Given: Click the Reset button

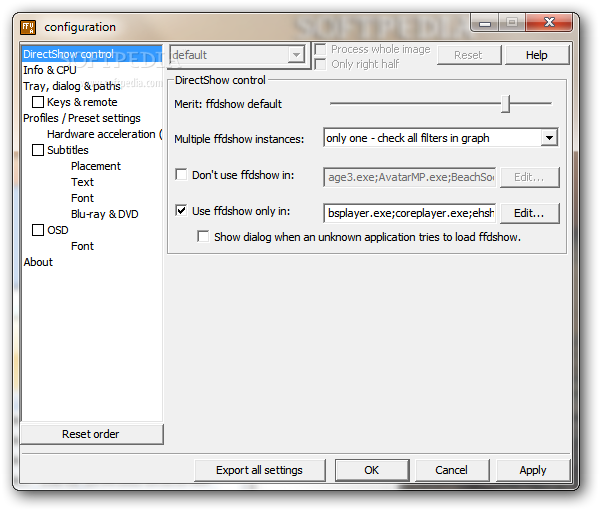Looking at the screenshot, I should 469,55.
